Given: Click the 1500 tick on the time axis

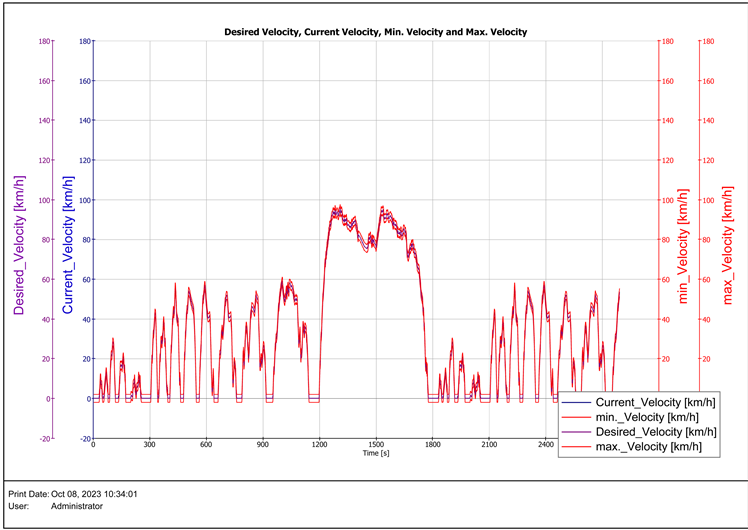Looking at the screenshot, I should point(376,445).
